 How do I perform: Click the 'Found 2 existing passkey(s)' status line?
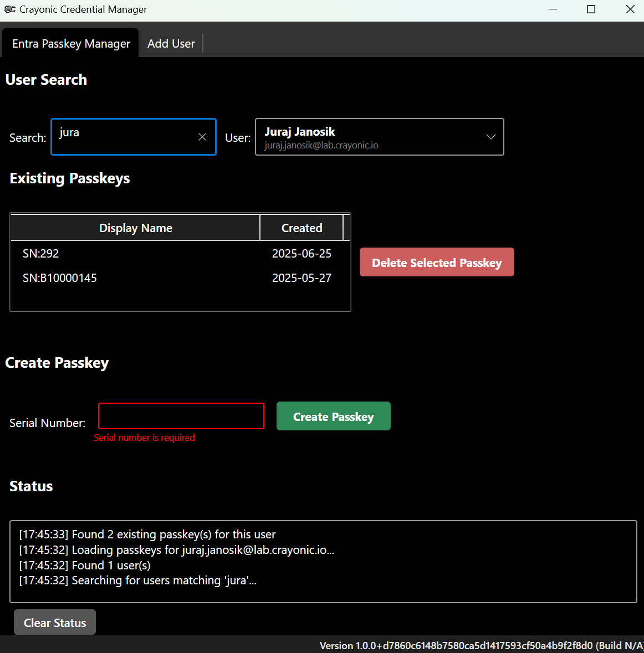click(x=147, y=534)
